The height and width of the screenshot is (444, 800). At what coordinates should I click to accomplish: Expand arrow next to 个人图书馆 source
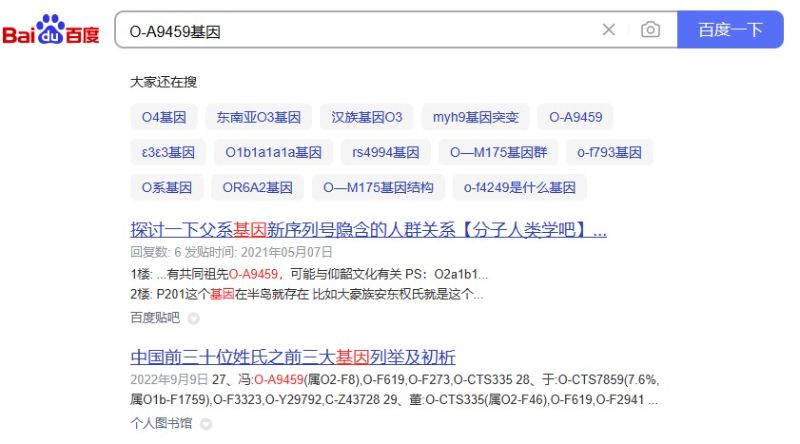click(207, 425)
